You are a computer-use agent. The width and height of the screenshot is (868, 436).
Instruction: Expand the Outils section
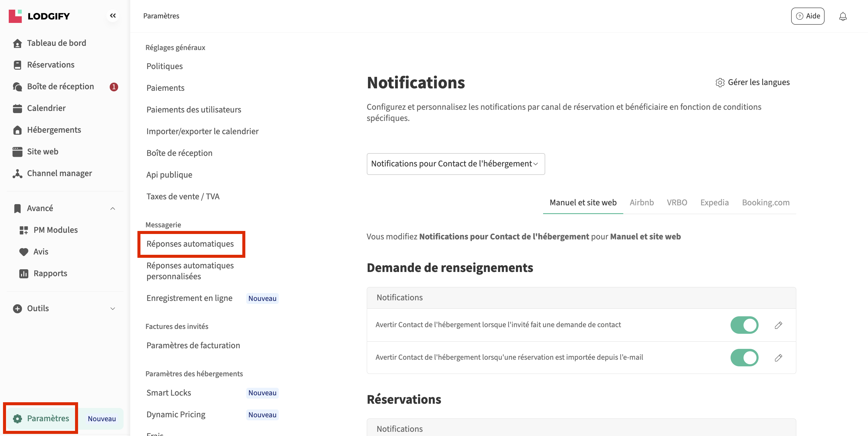[112, 308]
